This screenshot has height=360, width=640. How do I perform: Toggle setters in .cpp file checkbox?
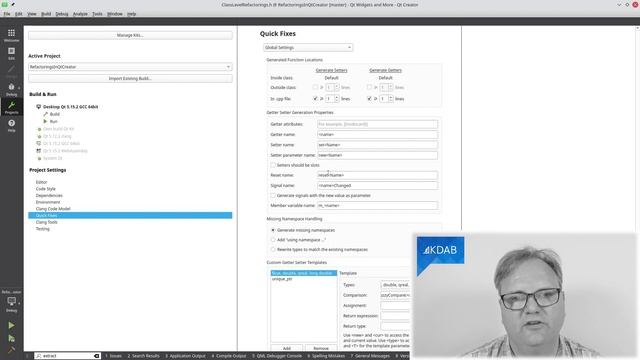(315, 99)
